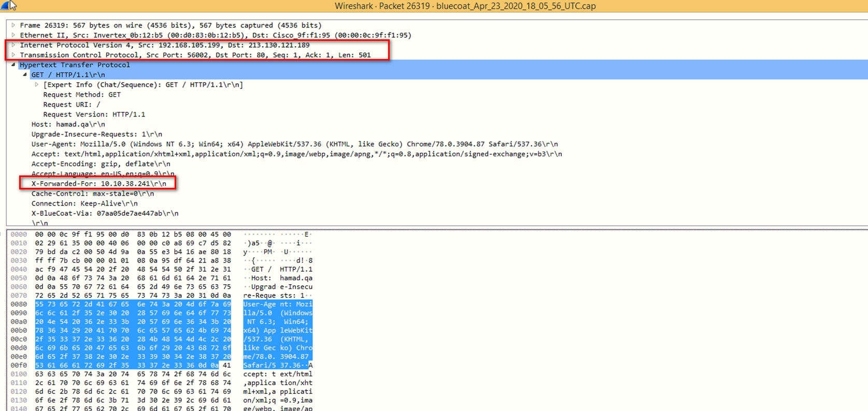Expand Transmission Control Protocol row
This screenshot has width=868, height=411.
point(13,54)
